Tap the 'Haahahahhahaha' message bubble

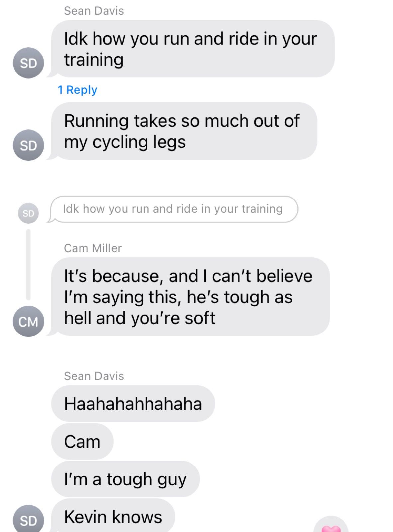133,404
